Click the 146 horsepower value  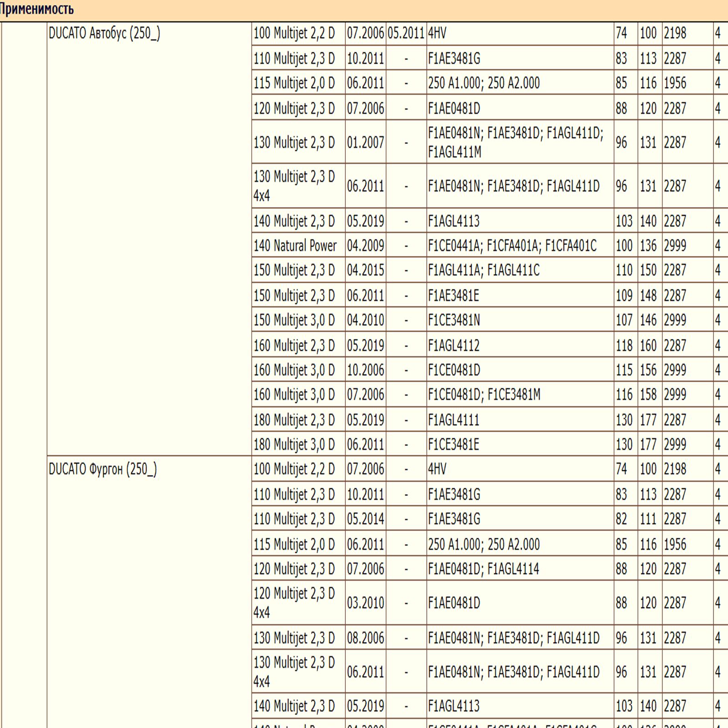(648, 320)
